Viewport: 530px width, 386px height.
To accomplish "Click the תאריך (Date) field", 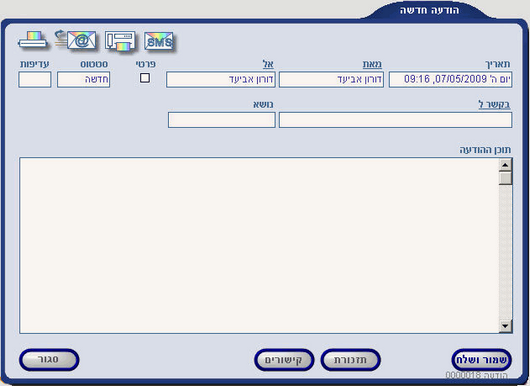I will coord(451,79).
